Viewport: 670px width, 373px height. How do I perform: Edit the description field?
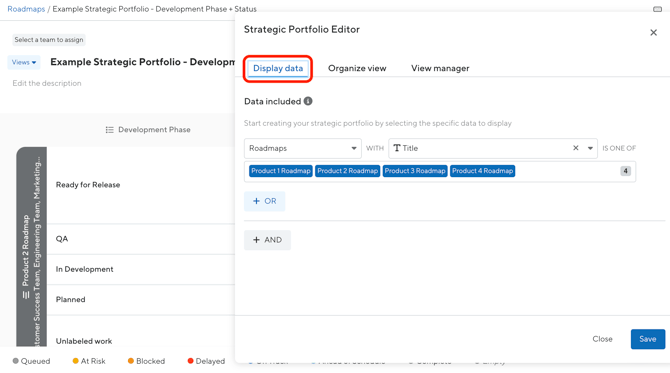pyautogui.click(x=47, y=83)
